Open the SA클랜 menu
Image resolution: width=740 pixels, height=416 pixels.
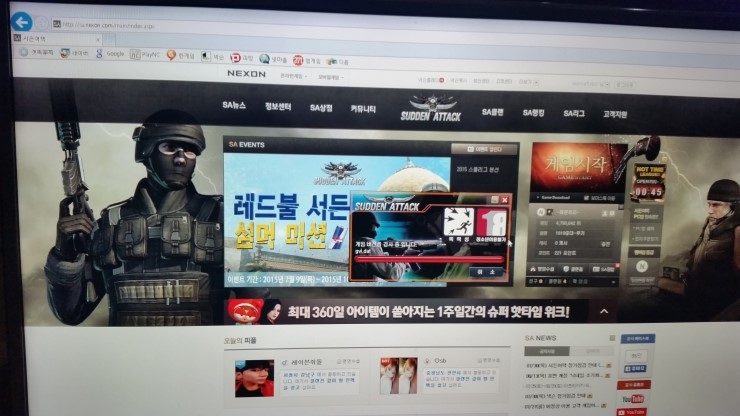point(493,112)
